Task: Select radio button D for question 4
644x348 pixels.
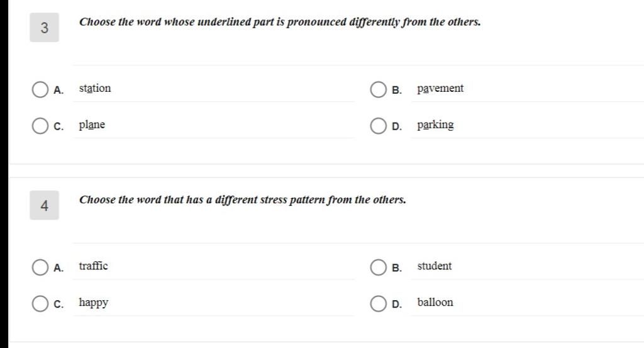Action: (378, 303)
